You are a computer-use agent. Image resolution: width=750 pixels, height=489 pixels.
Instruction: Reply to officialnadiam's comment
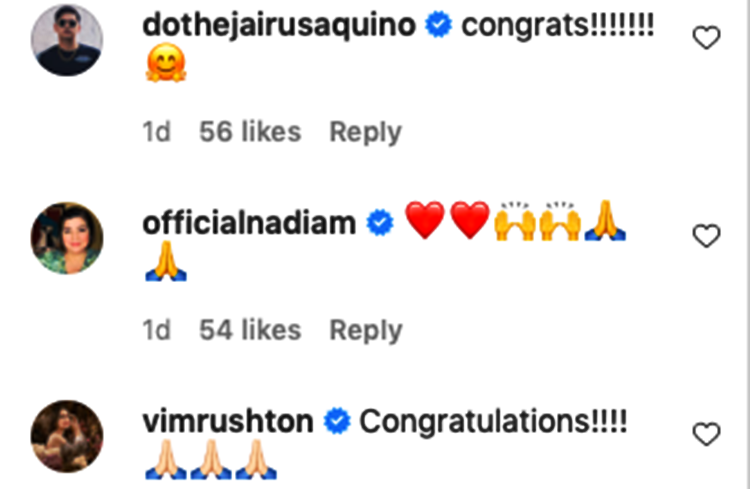tap(366, 331)
